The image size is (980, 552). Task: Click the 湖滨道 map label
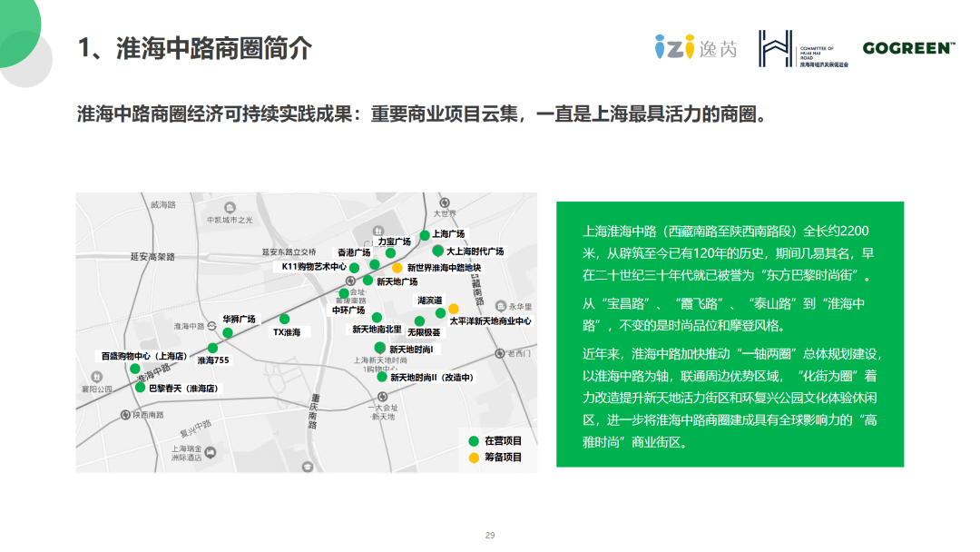(x=430, y=301)
